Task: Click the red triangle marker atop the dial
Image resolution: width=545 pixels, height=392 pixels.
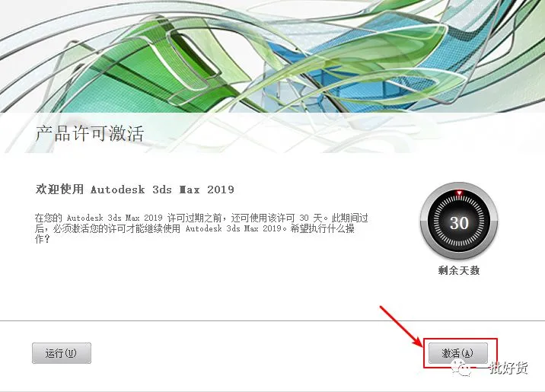Action: click(x=459, y=193)
